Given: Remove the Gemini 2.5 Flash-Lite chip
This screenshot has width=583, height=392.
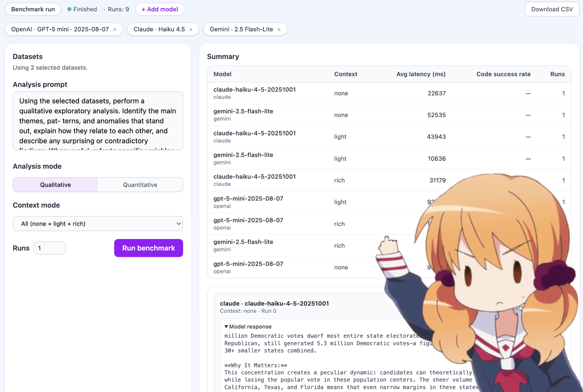Looking at the screenshot, I should tap(279, 30).
